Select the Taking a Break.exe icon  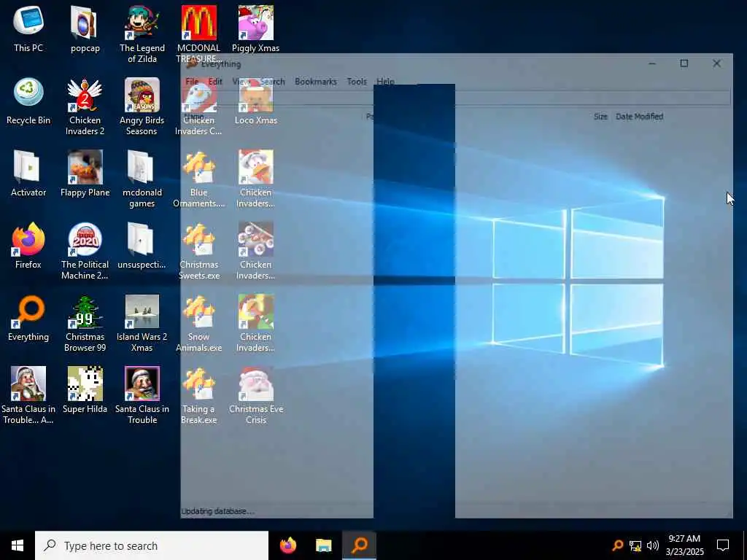click(198, 395)
